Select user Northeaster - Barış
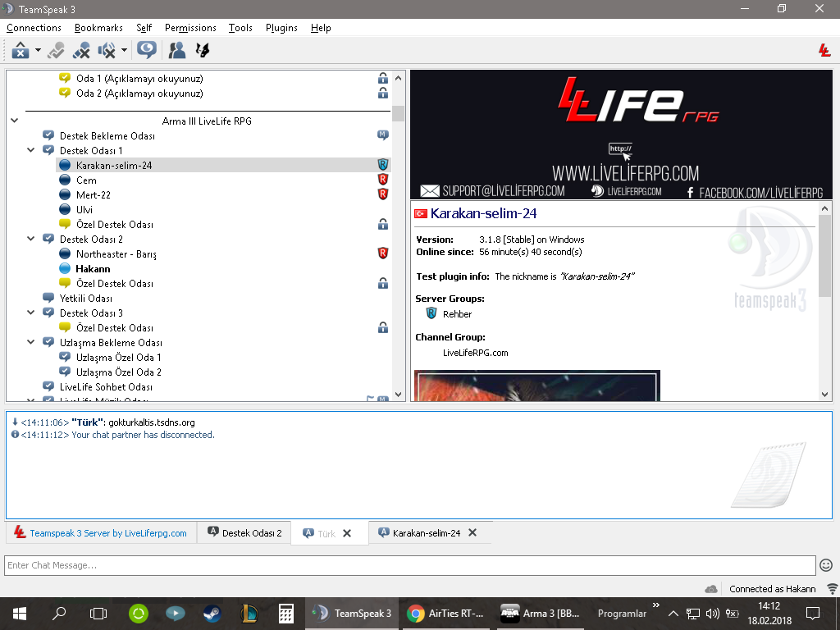The image size is (840, 630). (x=116, y=254)
